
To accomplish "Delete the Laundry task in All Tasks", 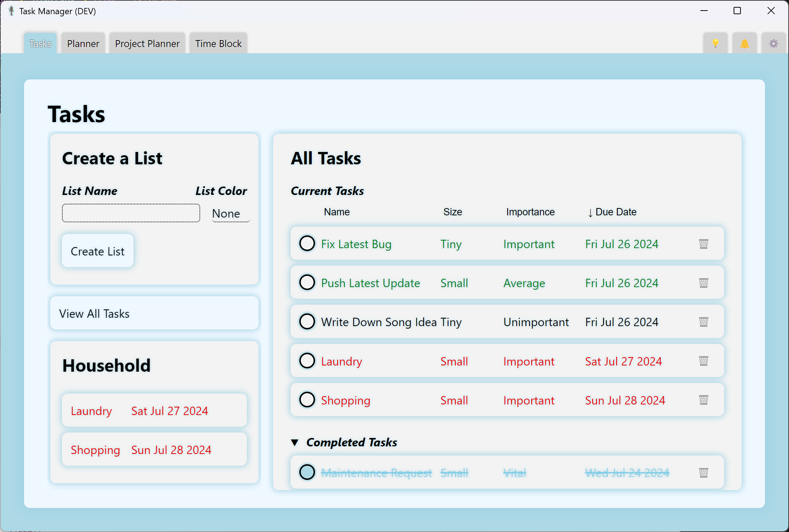I will pos(704,361).
